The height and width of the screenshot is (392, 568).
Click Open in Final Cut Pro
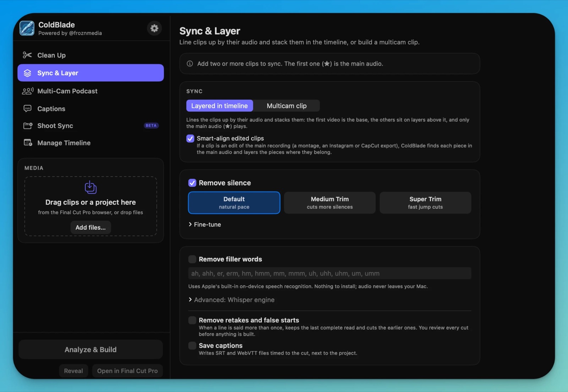point(127,371)
